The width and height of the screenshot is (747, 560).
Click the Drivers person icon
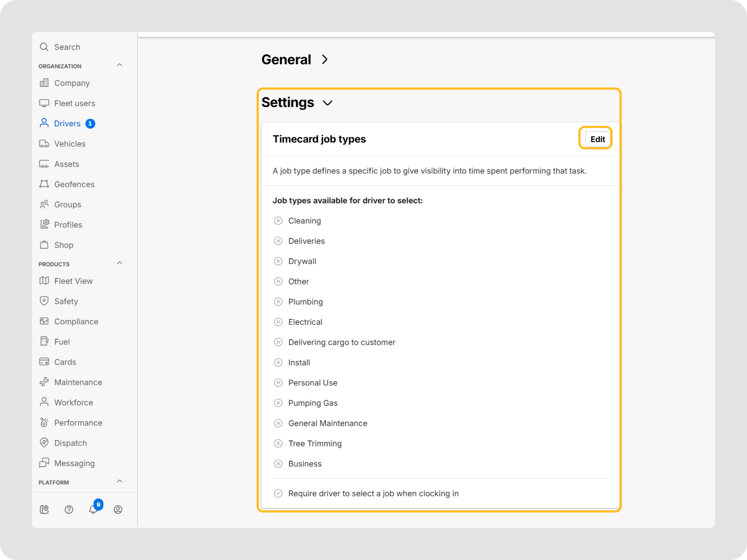pyautogui.click(x=44, y=123)
